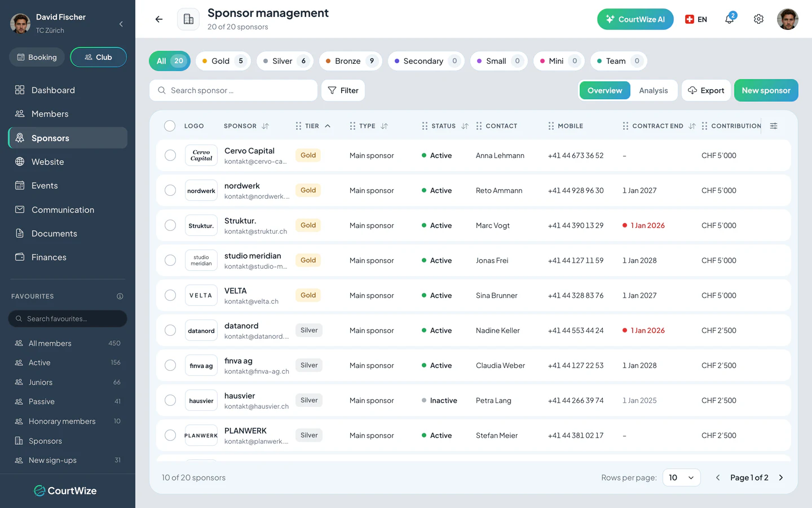Open the Juniors favourite list
The image size is (812, 508).
point(68,382)
